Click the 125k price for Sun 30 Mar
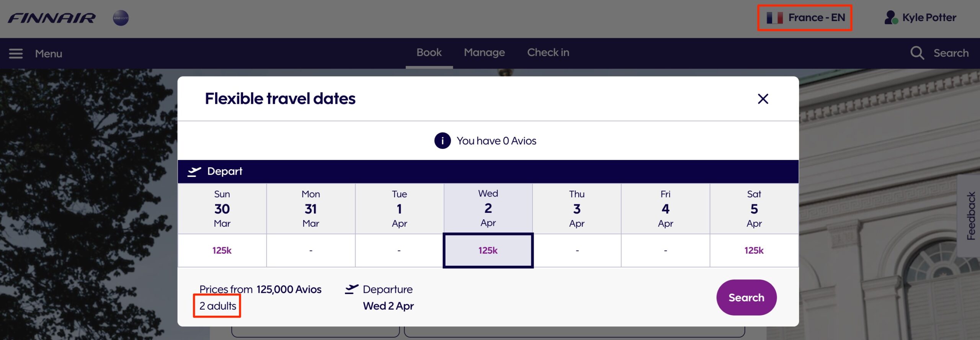Viewport: 980px width, 340px height. pyautogui.click(x=222, y=250)
